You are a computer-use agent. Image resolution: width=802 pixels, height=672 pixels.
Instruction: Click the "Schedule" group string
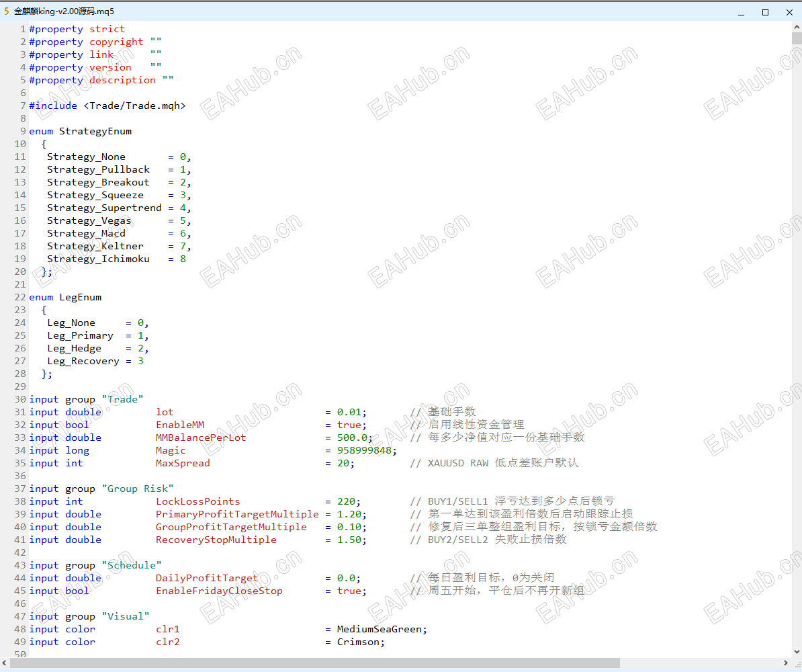click(x=132, y=566)
